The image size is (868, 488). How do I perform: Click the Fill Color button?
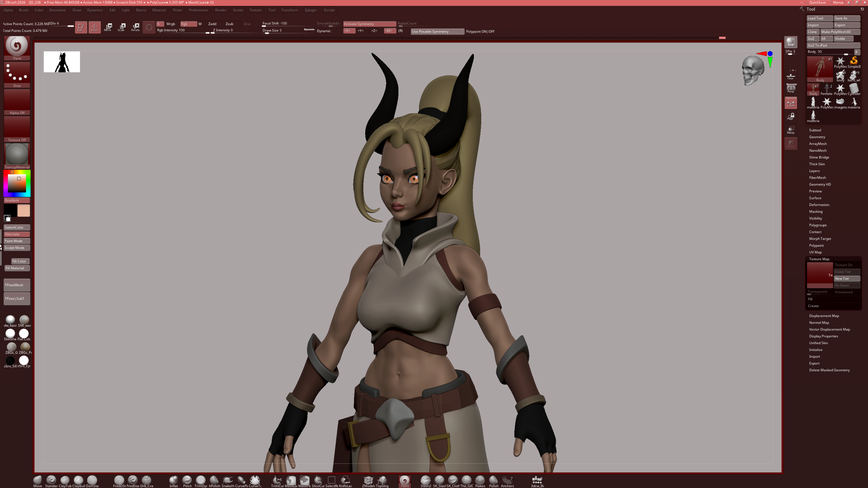[x=19, y=261]
